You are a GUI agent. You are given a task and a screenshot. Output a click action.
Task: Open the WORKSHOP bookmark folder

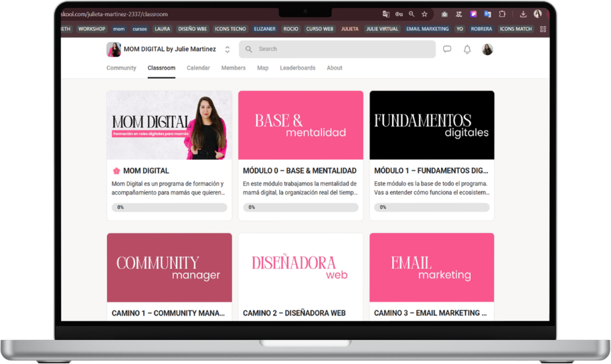92,29
